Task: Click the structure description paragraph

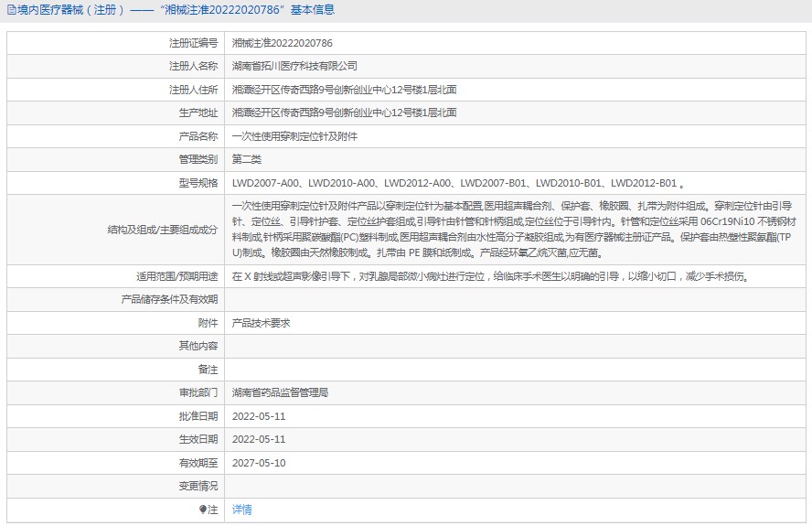Action: tap(514, 230)
